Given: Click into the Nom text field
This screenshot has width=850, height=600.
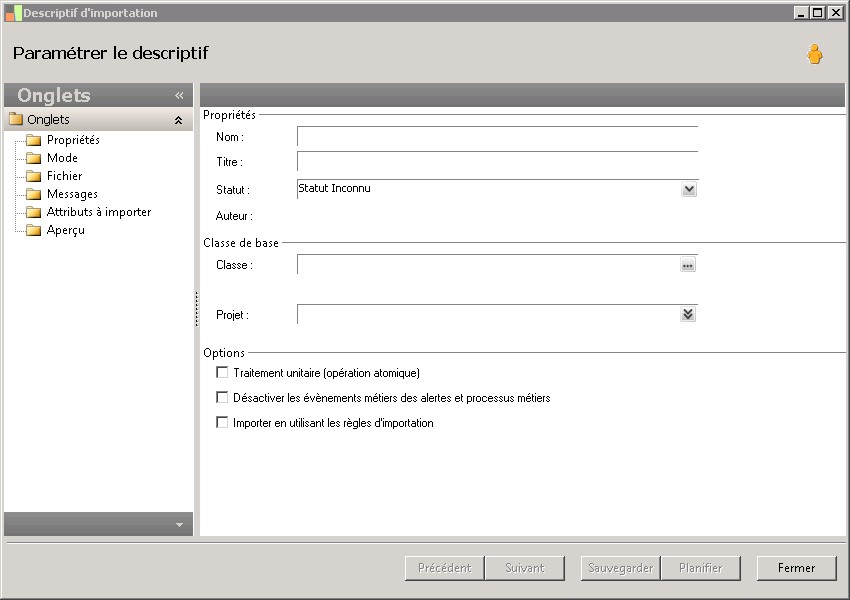Looking at the screenshot, I should point(497,137).
